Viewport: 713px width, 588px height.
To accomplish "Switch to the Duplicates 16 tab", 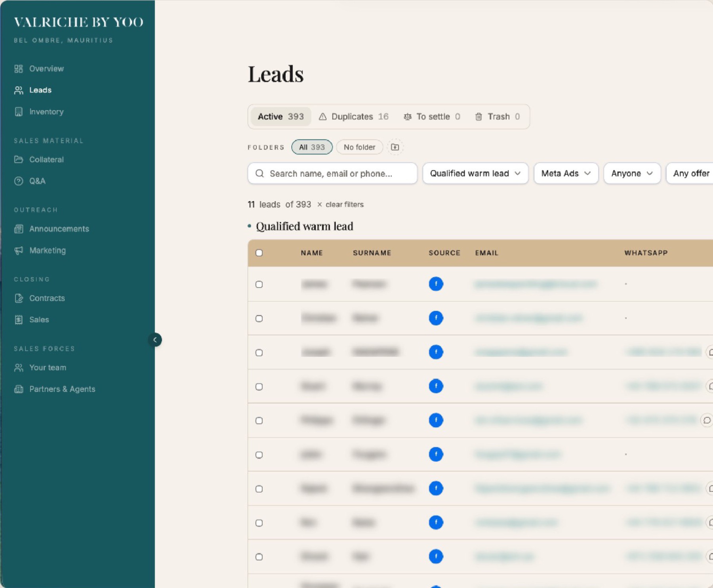I will (353, 116).
